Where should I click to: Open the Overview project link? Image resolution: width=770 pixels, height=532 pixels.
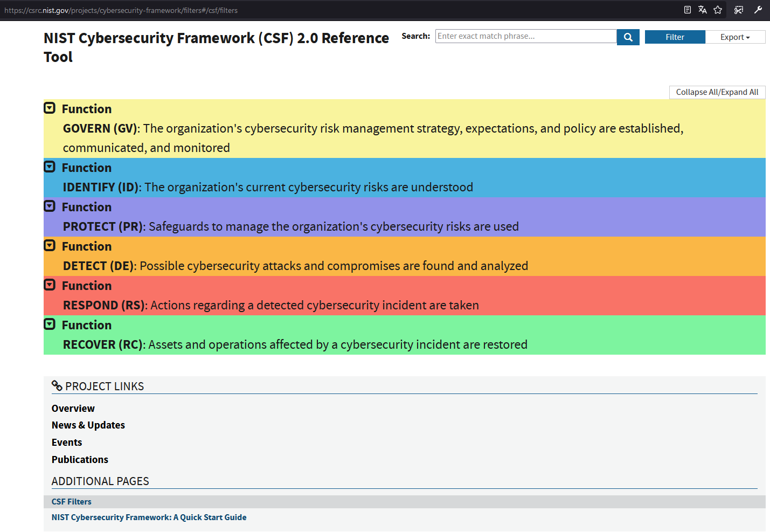click(73, 409)
